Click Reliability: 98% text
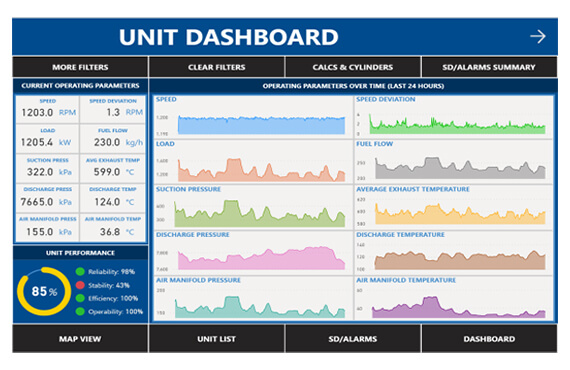Image resolution: width=570 pixels, height=370 pixels. [x=111, y=272]
